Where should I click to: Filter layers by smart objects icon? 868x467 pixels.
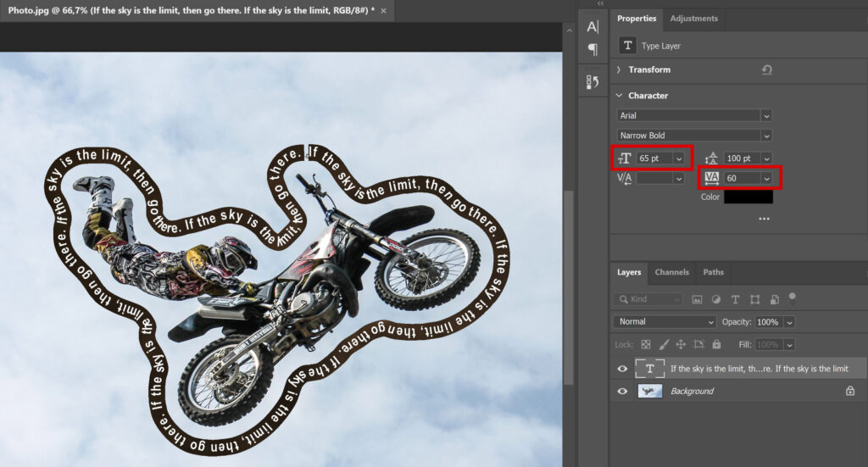click(775, 299)
